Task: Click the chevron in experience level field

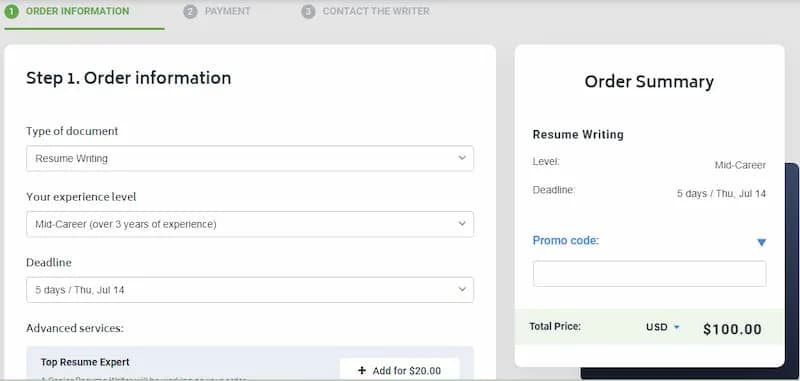Action: [x=462, y=224]
